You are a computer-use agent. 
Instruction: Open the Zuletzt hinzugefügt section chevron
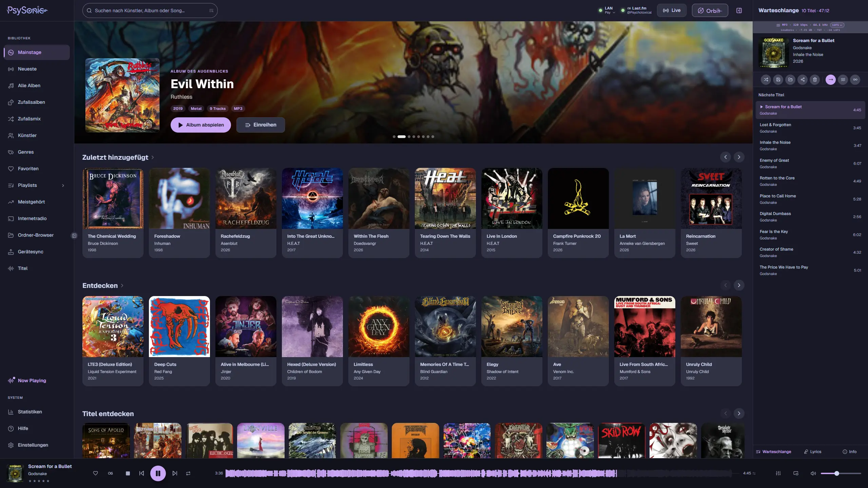point(153,157)
